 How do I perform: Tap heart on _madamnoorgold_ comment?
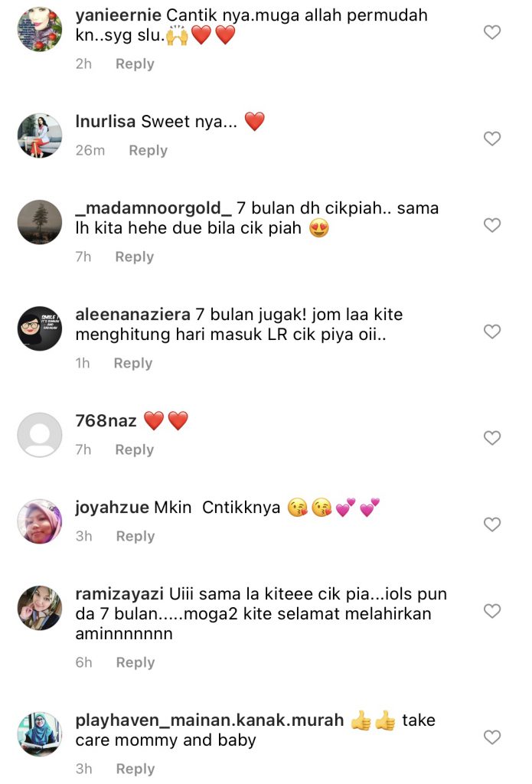492,225
